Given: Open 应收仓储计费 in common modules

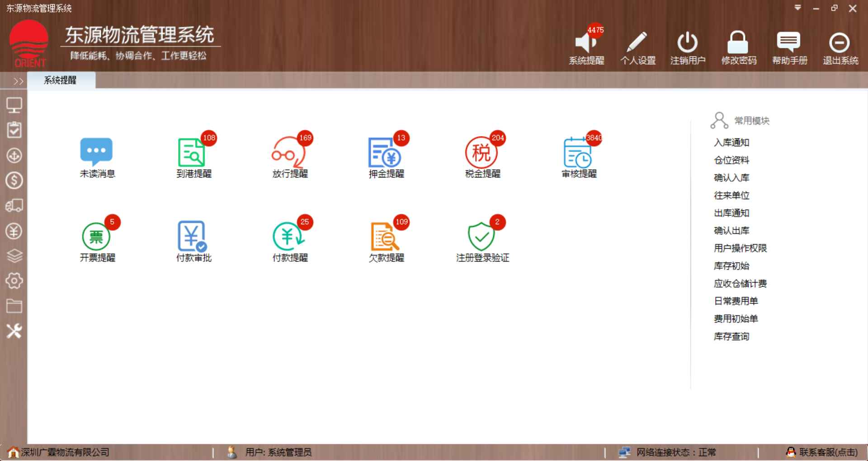Looking at the screenshot, I should 740,283.
